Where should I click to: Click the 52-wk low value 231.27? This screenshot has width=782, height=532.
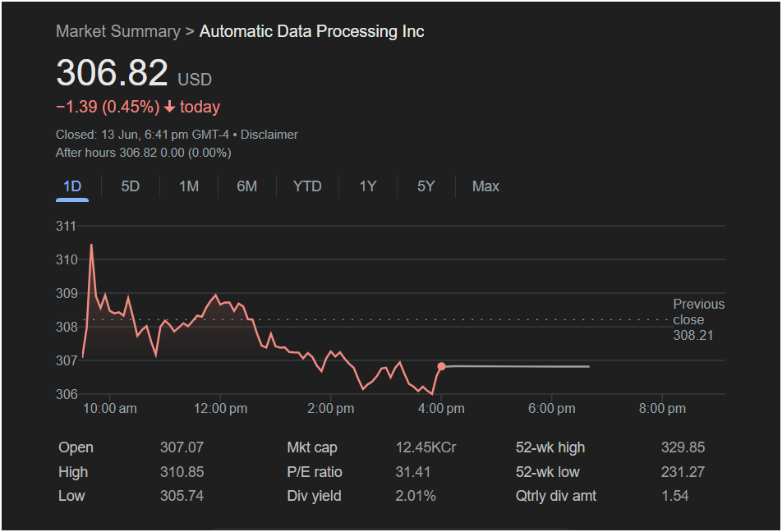(683, 472)
